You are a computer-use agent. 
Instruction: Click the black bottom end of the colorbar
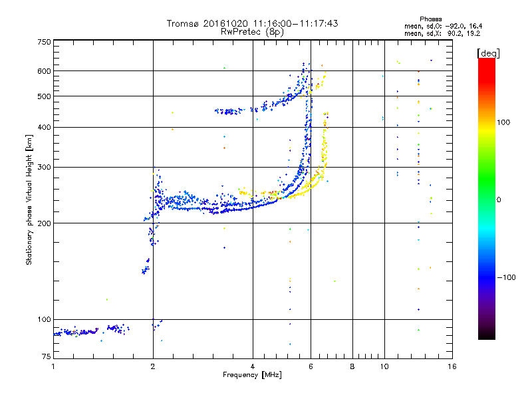487,334
